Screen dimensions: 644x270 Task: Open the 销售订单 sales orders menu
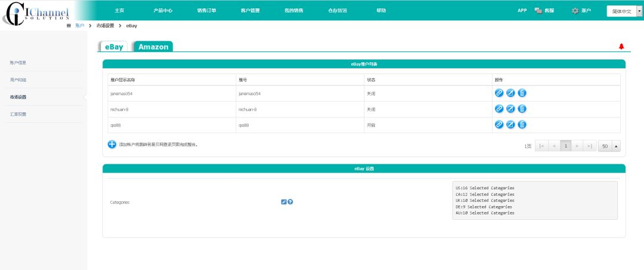pos(206,11)
